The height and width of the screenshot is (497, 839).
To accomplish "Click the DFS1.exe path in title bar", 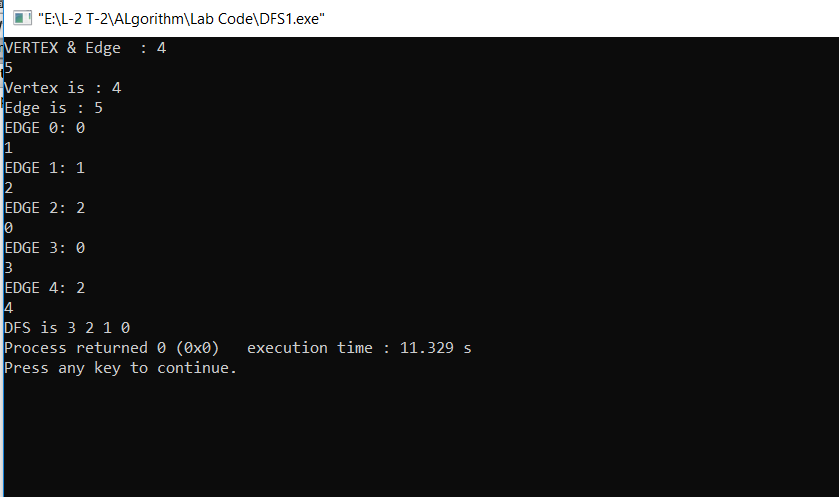I will click(x=181, y=19).
